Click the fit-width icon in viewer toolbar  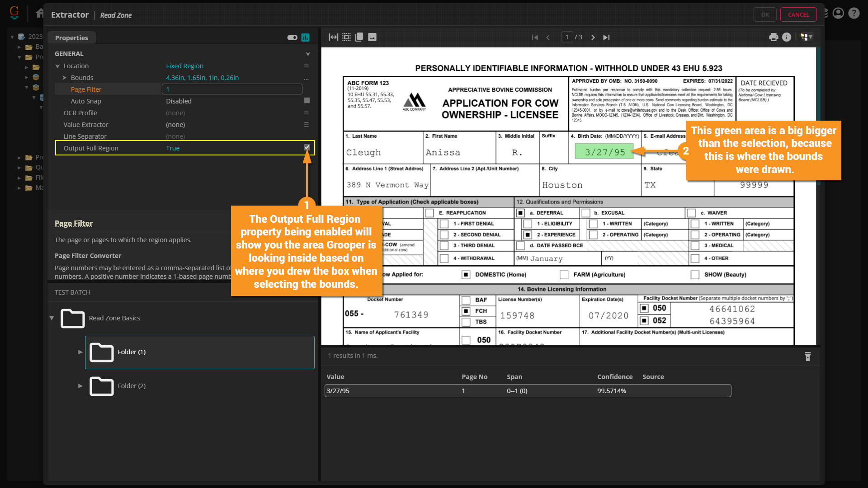tap(333, 37)
